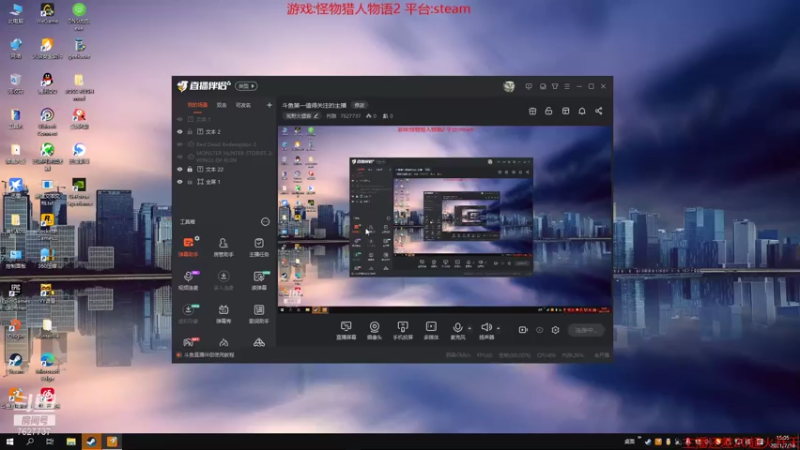The width and height of the screenshot is (800, 450).
Task: Open Windows taskbar search
Action: [x=30, y=441]
